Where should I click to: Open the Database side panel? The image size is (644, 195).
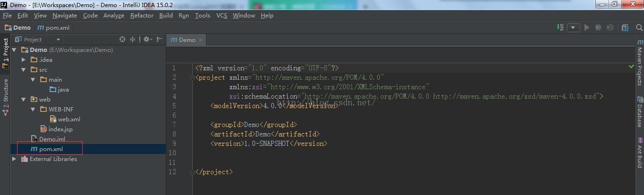(639, 111)
